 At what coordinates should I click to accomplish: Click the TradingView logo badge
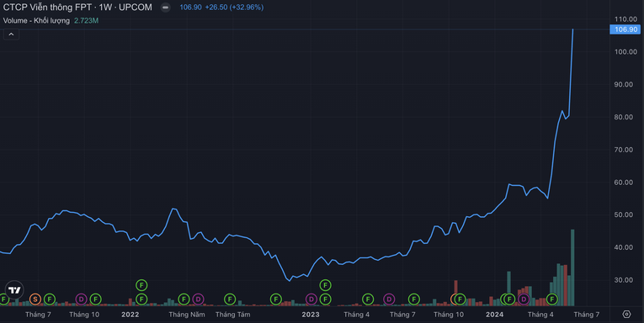click(14, 290)
